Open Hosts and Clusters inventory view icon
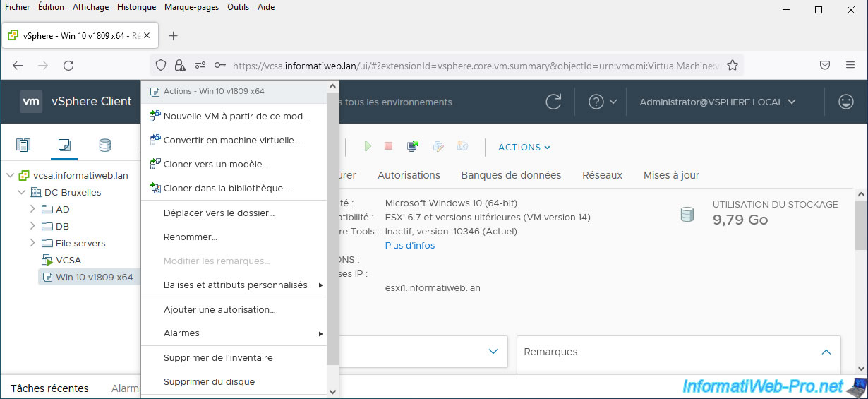This screenshot has width=868, height=399. coord(23,145)
